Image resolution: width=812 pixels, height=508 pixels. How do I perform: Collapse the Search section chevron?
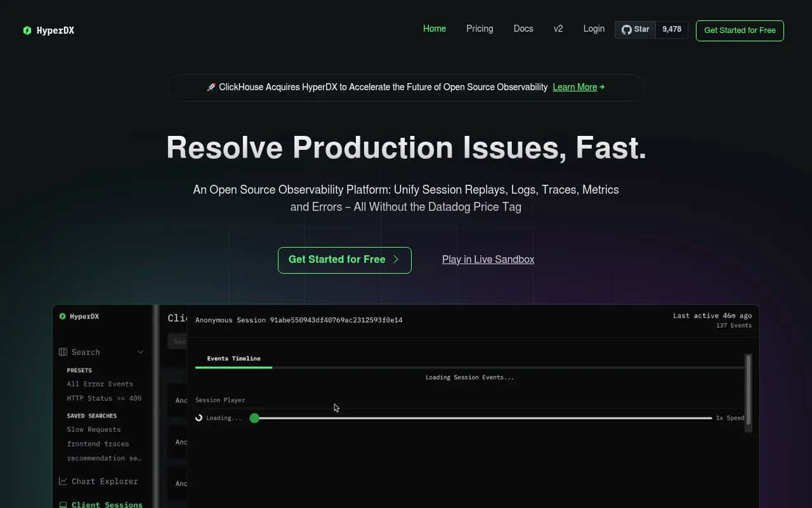coord(140,352)
